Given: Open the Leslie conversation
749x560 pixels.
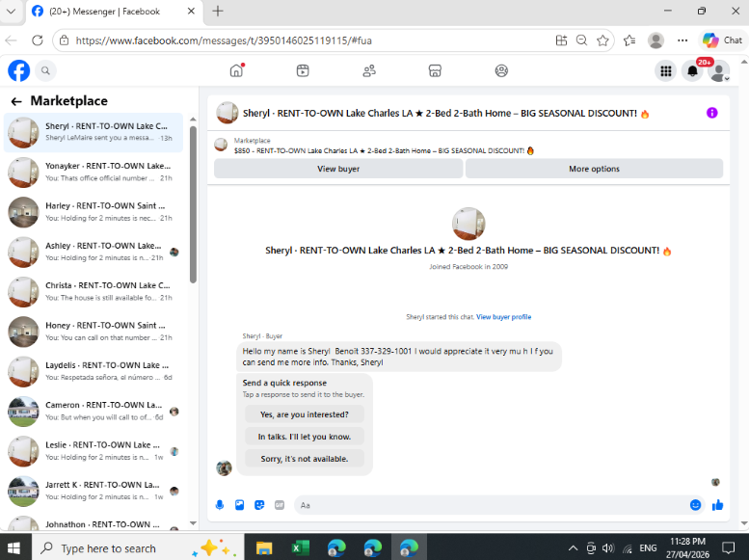Looking at the screenshot, I should pos(94,451).
